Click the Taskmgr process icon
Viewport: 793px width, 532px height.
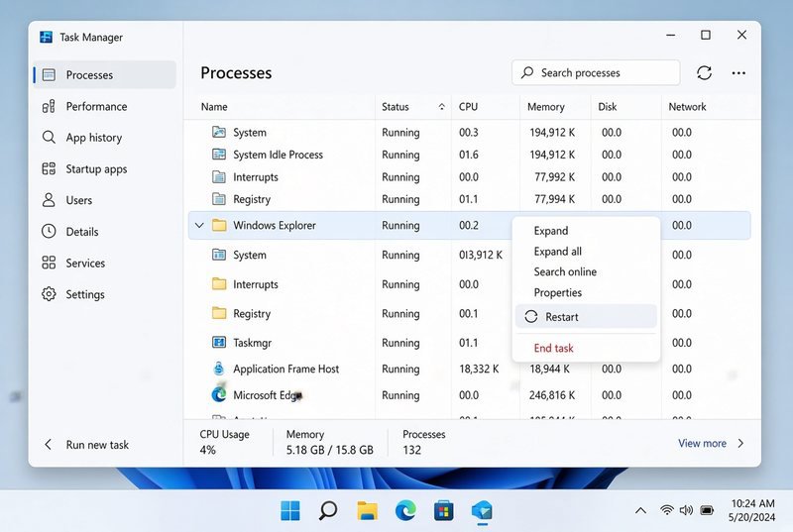(219, 343)
